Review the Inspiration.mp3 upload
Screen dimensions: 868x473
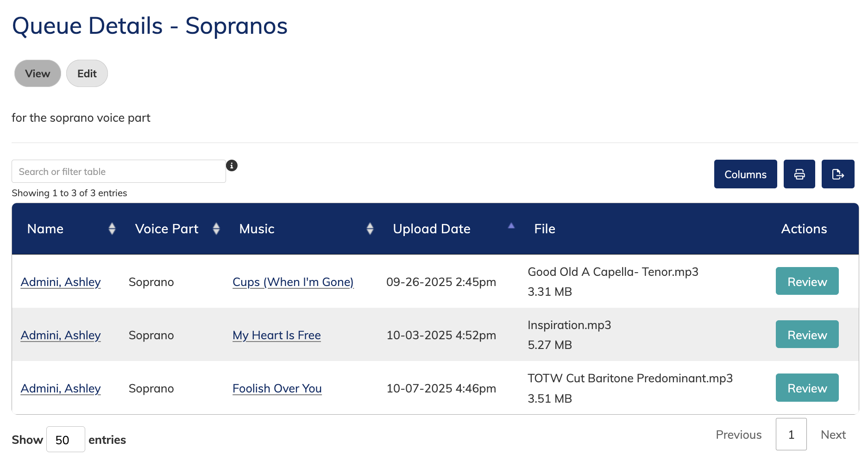pyautogui.click(x=807, y=335)
